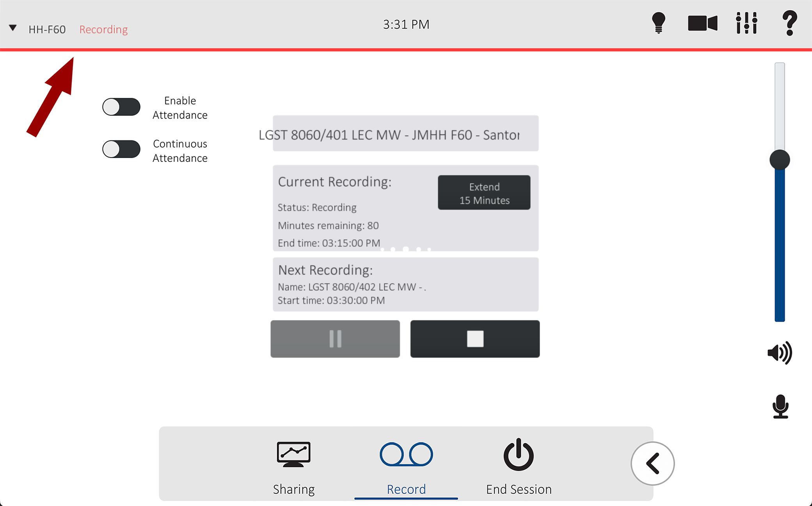Screen dimensions: 812x506
Task: Click the Sharing monitor icon
Action: pyautogui.click(x=293, y=455)
